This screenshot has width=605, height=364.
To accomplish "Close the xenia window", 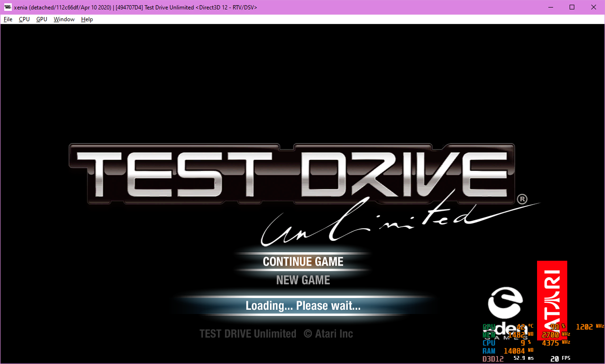I will point(594,7).
